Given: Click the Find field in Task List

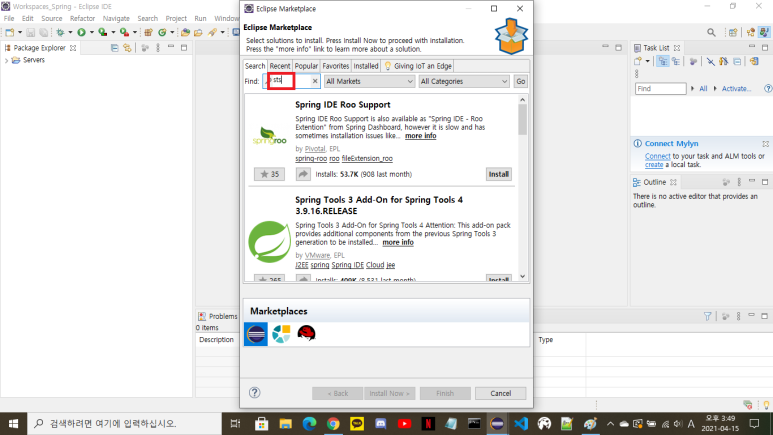Looking at the screenshot, I should 660,89.
